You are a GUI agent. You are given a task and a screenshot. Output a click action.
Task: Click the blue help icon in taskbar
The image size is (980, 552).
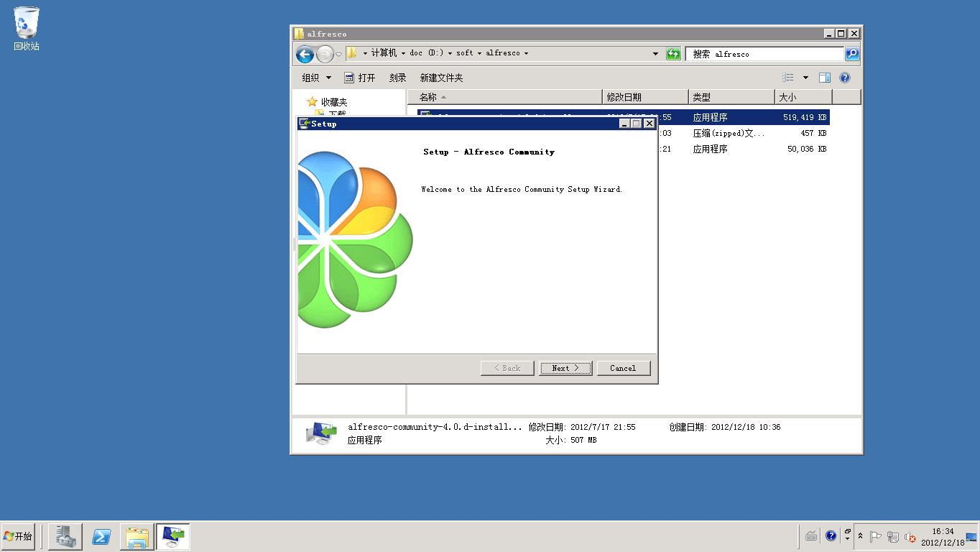(831, 536)
